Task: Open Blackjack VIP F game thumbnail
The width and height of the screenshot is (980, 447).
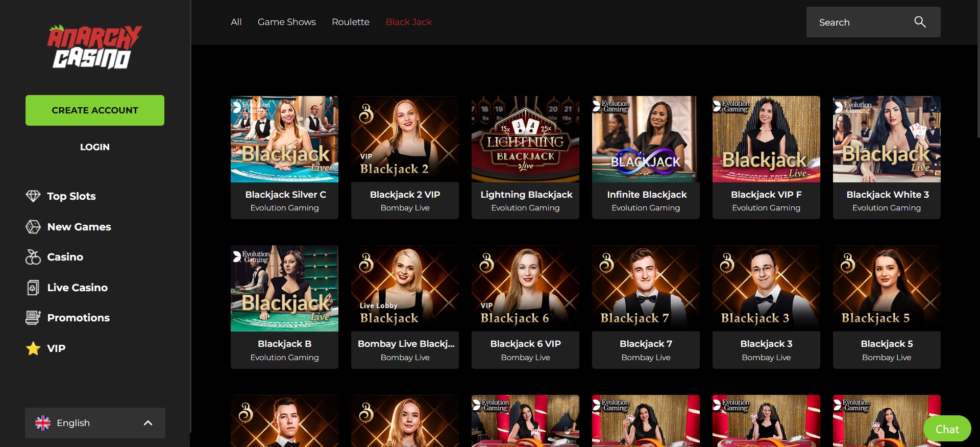Action: pos(766,139)
